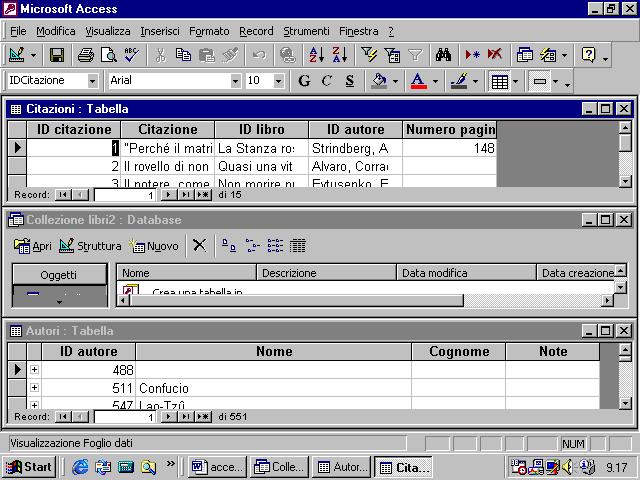The width and height of the screenshot is (640, 480).
Task: Expand the author 488 row subdatasheet
Action: (x=34, y=369)
